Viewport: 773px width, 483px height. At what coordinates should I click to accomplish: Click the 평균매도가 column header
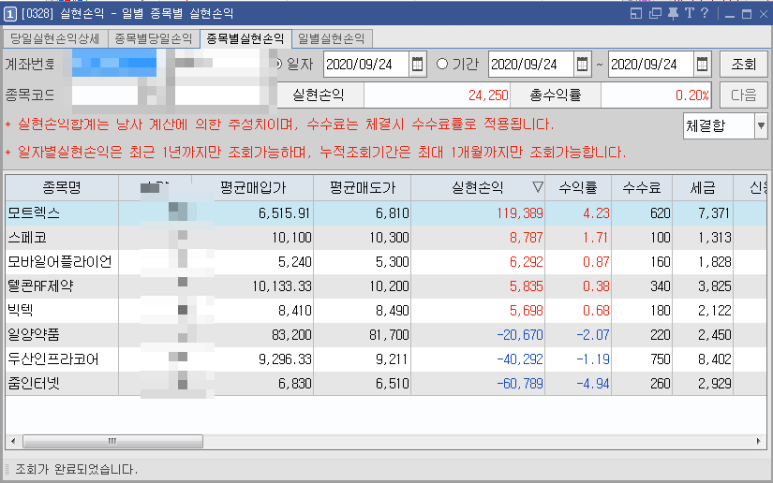(x=362, y=187)
